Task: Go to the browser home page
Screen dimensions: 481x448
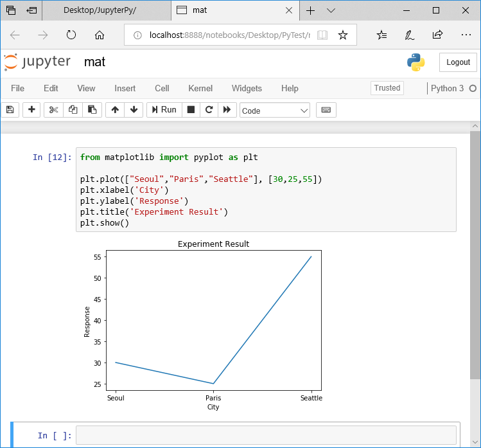Action: (99, 35)
